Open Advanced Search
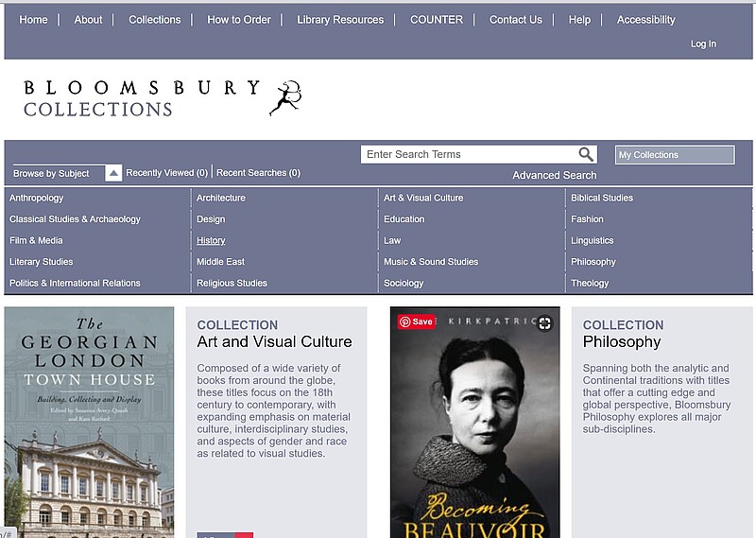756x538 pixels. coord(555,176)
